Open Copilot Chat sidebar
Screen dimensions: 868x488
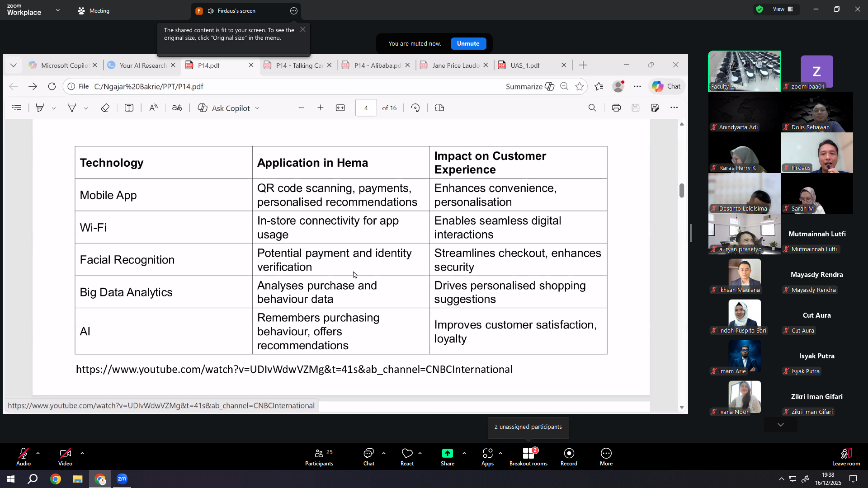click(x=666, y=86)
